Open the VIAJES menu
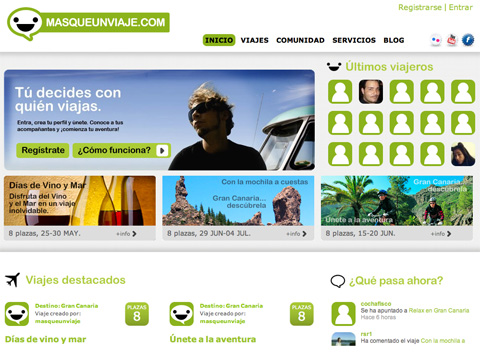Screen dimensions: 480x361 click(255, 40)
